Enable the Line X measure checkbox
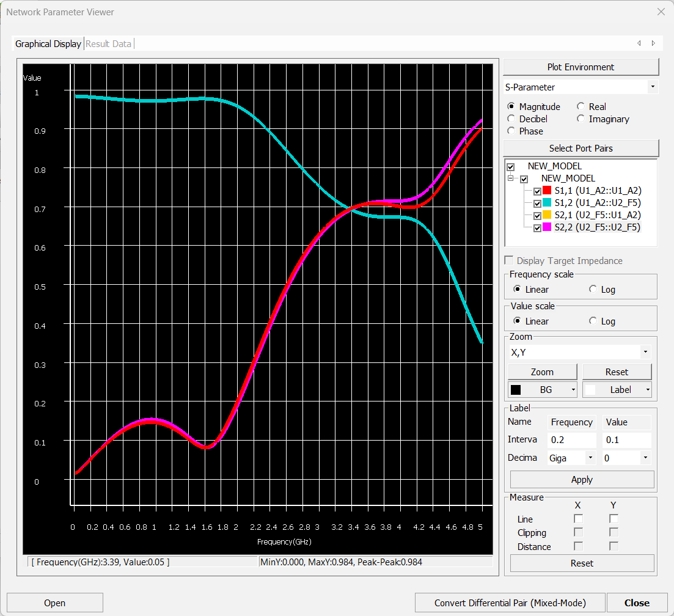 [578, 519]
